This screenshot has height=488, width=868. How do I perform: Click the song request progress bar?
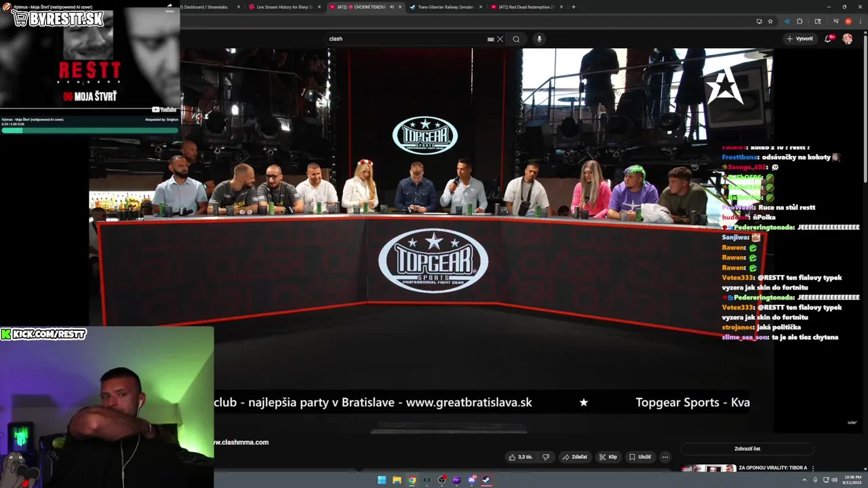90,129
